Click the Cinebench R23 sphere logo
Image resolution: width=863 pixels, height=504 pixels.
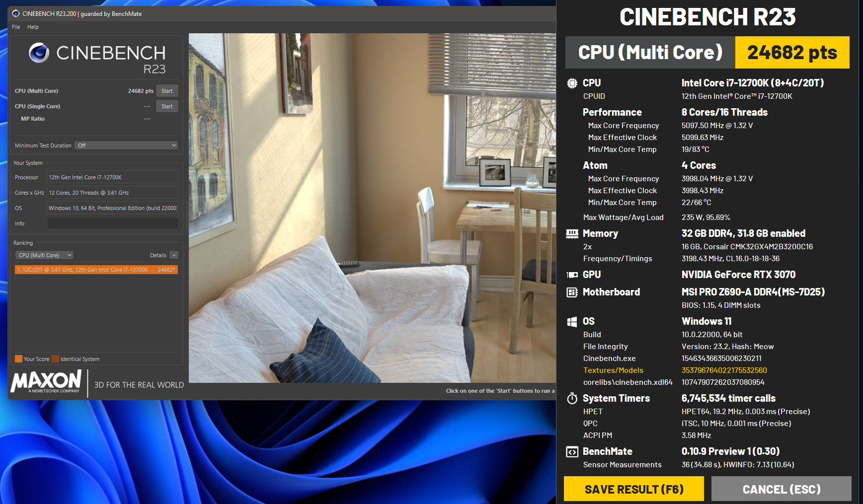click(39, 53)
